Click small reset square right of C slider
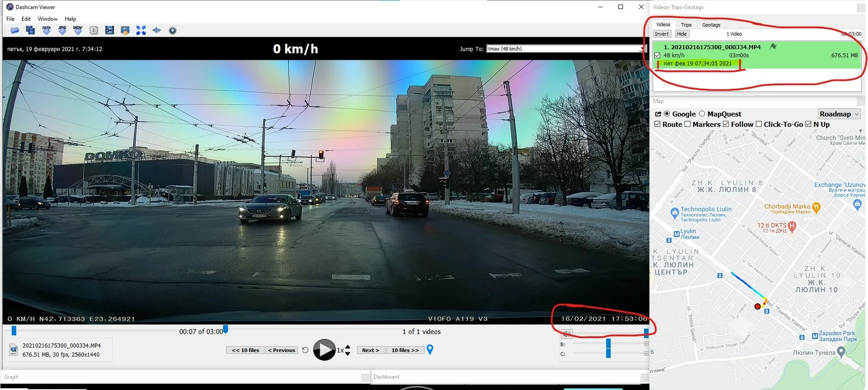The image size is (868, 390). [x=646, y=354]
